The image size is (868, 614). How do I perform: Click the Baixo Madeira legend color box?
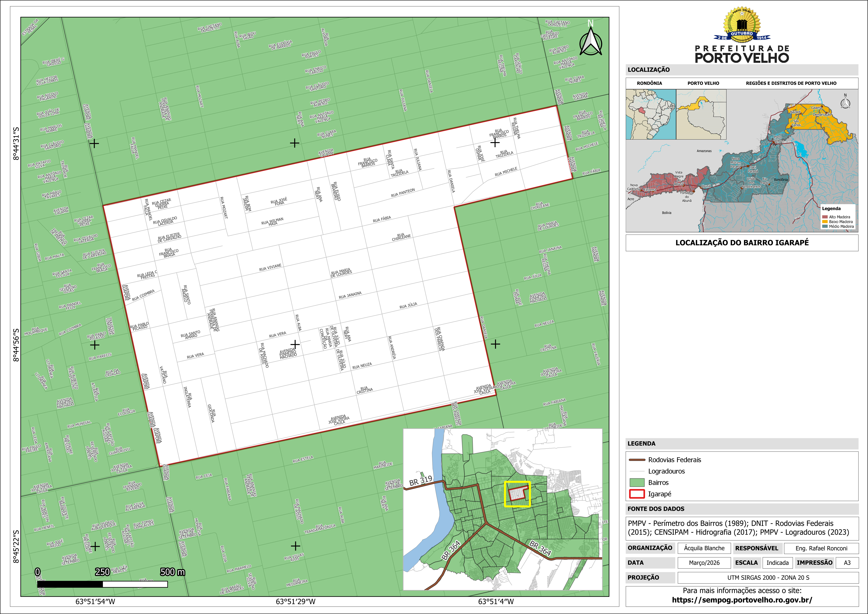[825, 222]
